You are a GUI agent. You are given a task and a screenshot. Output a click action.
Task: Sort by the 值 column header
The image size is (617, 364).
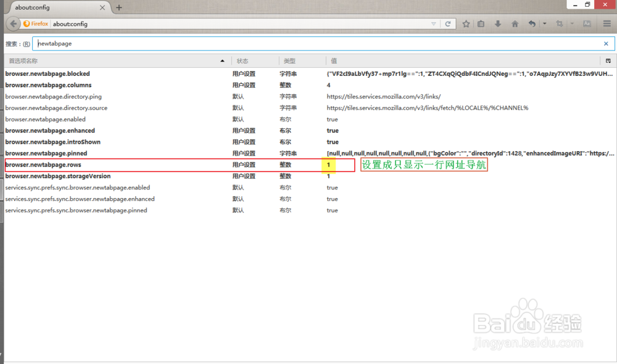click(x=463, y=60)
